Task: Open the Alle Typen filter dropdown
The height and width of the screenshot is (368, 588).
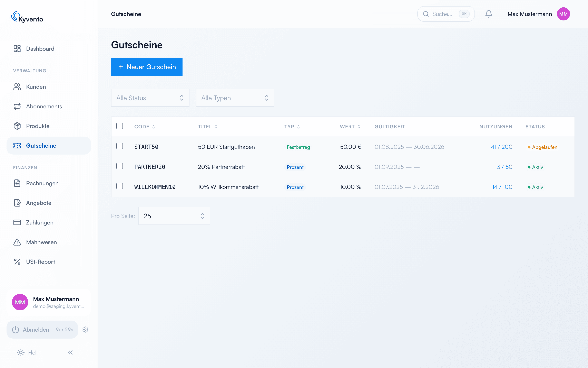Action: click(235, 98)
